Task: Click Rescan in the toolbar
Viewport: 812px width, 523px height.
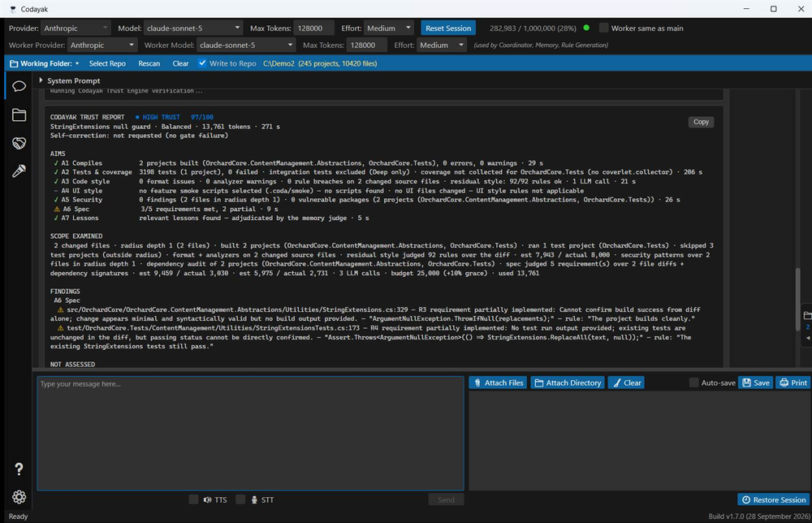Action: pos(149,63)
